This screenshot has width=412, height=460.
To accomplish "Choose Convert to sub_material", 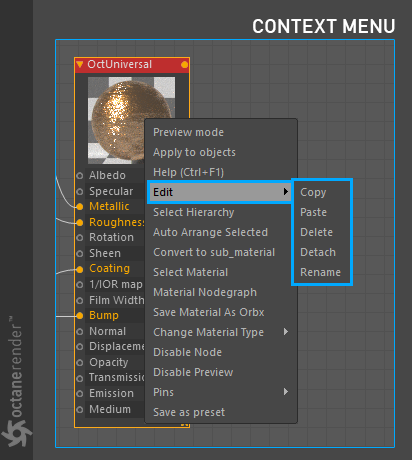I will pos(221,252).
